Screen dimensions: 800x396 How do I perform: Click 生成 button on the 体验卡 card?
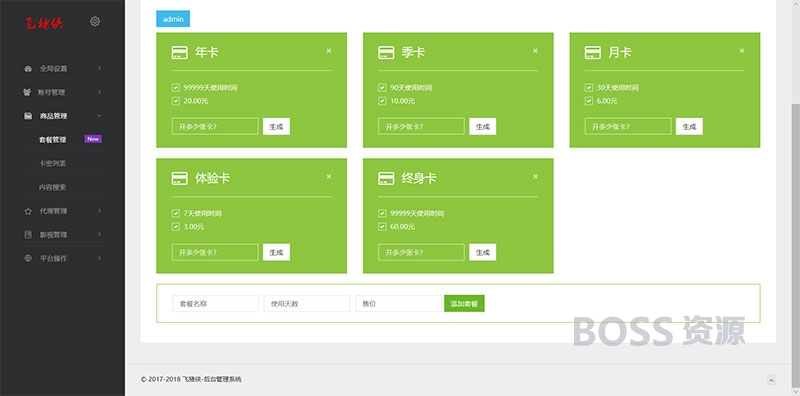point(277,252)
